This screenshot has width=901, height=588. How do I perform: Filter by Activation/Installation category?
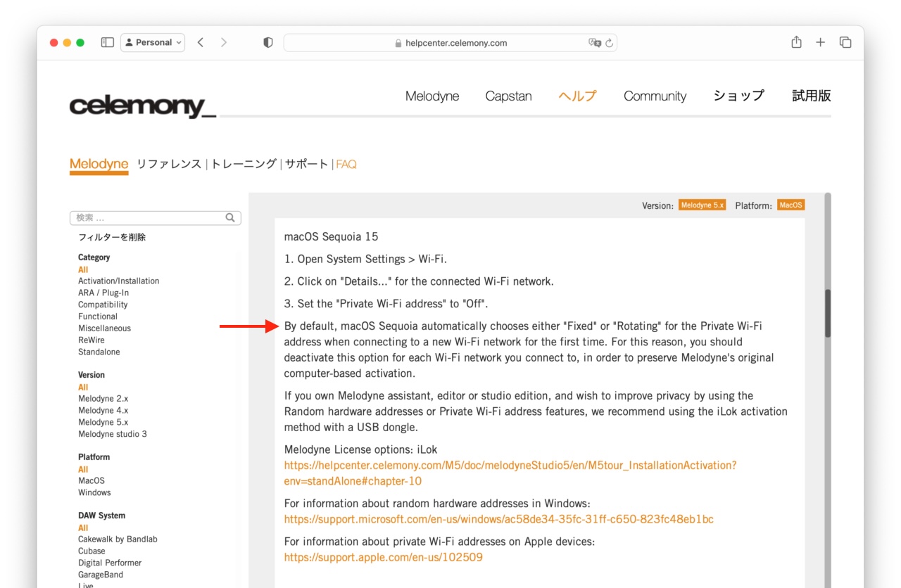118,281
